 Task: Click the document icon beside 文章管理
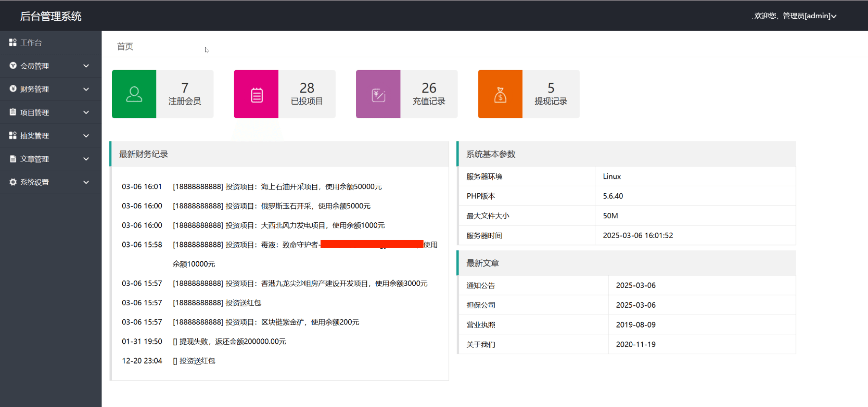(x=13, y=159)
